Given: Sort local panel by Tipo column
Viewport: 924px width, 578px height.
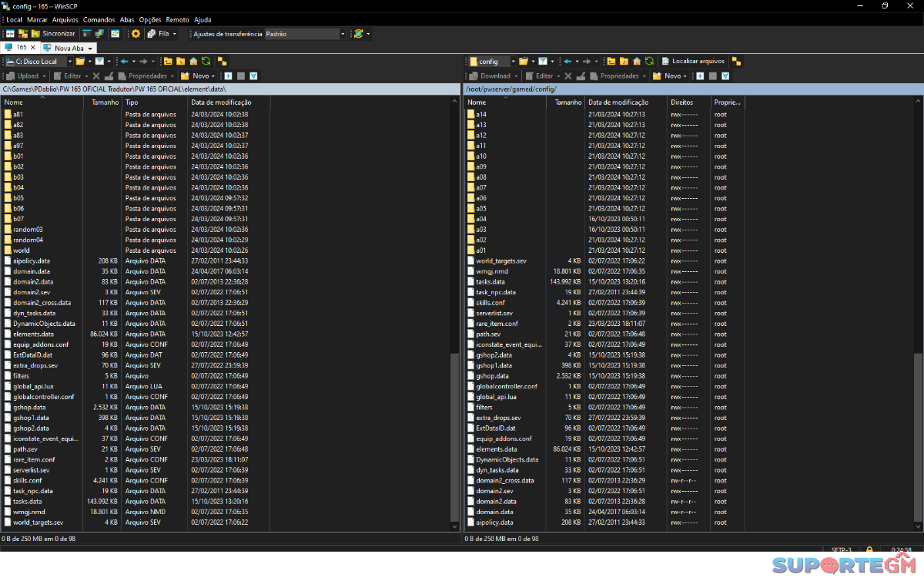Looking at the screenshot, I should (x=154, y=102).
